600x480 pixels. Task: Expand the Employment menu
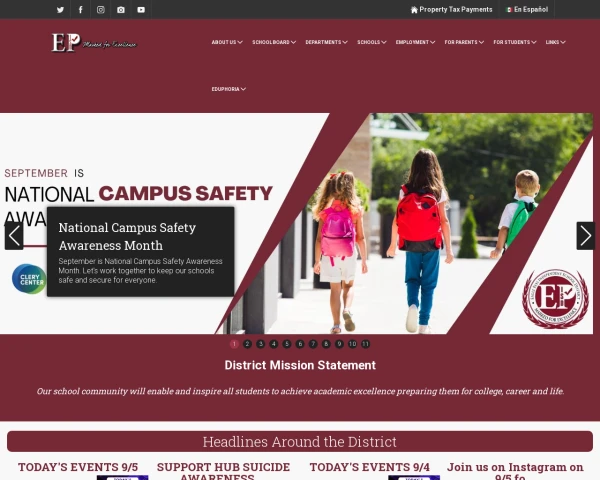coord(416,42)
